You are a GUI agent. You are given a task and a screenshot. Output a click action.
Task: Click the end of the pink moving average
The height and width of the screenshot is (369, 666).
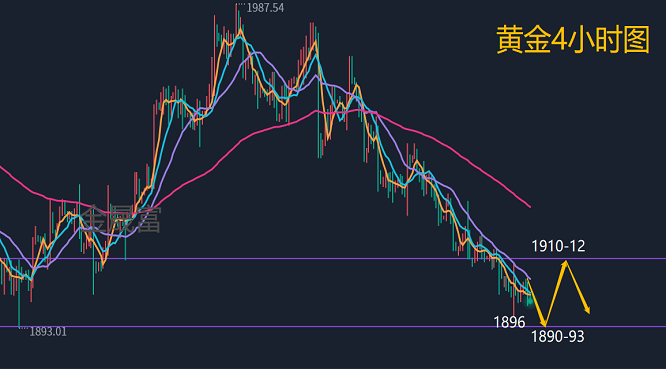tap(530, 206)
